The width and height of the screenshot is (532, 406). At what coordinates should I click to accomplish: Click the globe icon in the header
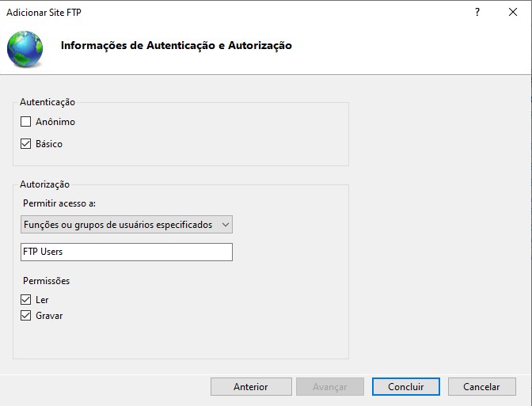click(27, 47)
